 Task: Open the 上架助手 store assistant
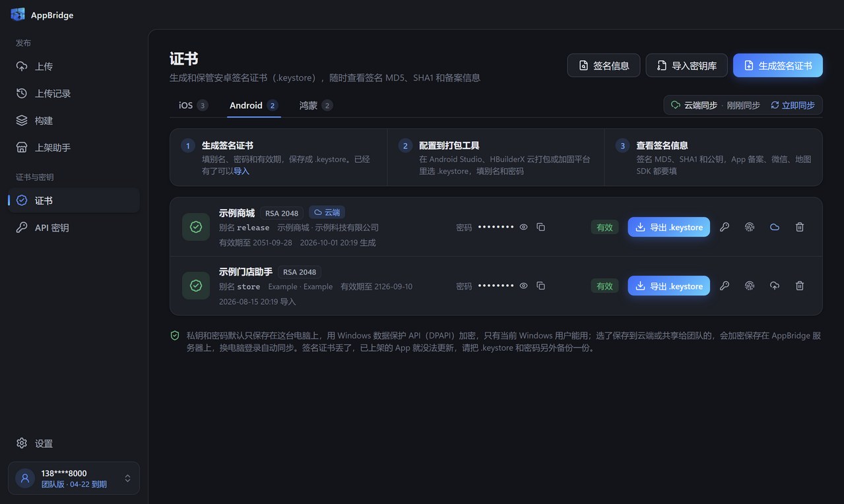(74, 148)
